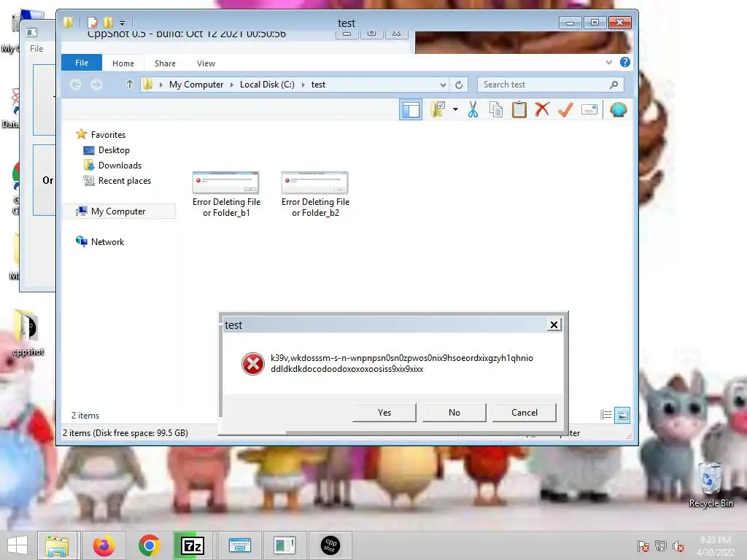Click the Copy pages icon

[x=496, y=109]
